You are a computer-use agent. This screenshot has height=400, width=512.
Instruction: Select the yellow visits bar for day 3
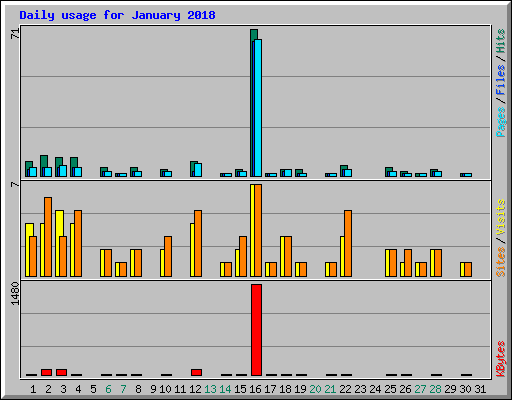59,243
